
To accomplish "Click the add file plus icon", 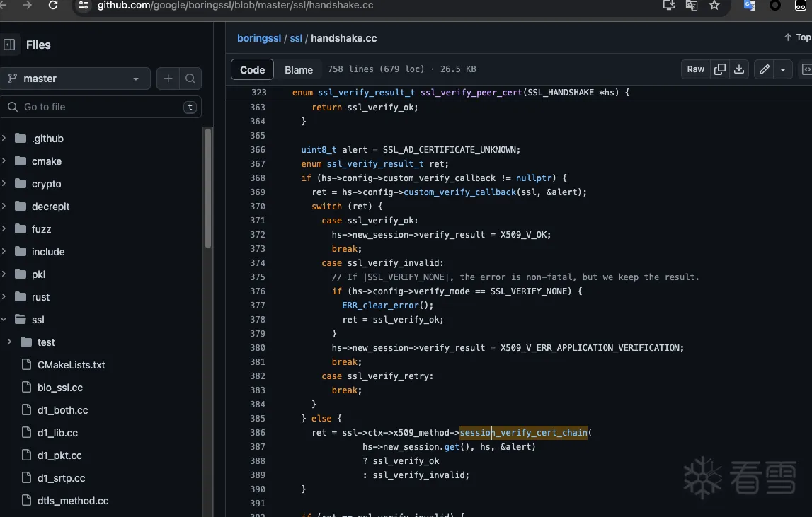I will 168,79.
